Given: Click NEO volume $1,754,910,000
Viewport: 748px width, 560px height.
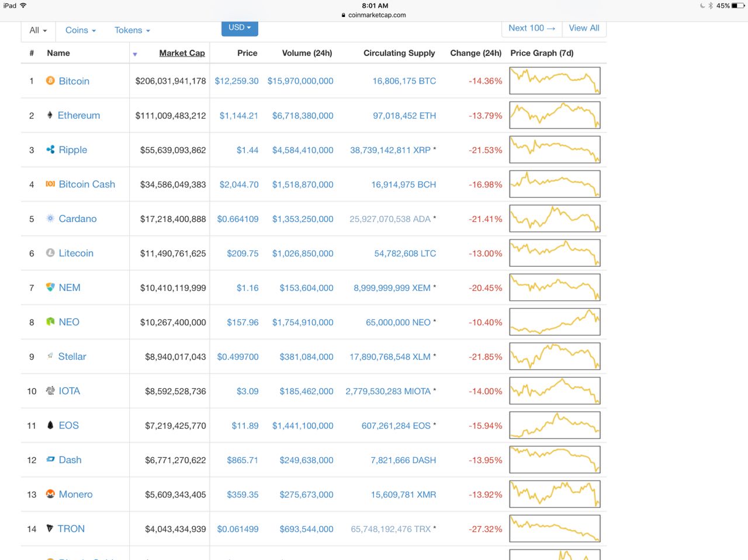Looking at the screenshot, I should tap(303, 322).
